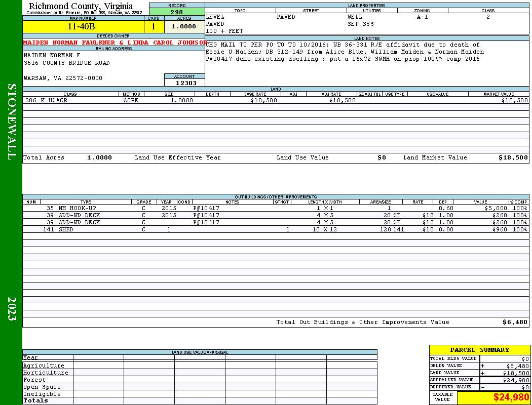532x405 pixels.
Task: Select mailing name MAIDEN NORMAN F
Action: click(x=52, y=55)
